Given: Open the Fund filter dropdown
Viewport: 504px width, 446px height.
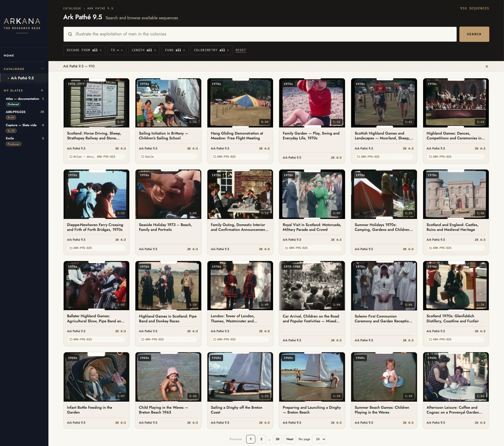Looking at the screenshot, I should (x=175, y=50).
